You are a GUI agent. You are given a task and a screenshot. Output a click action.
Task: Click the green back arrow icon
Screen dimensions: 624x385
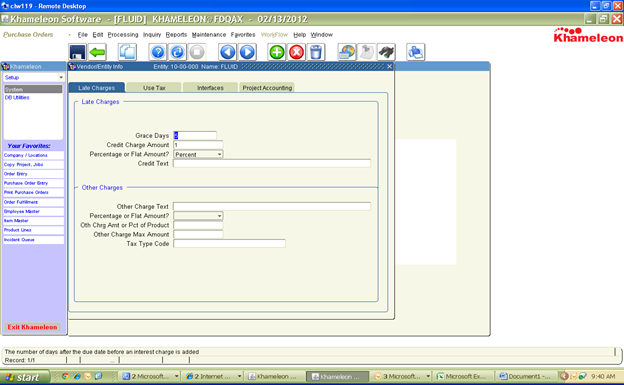coord(98,52)
